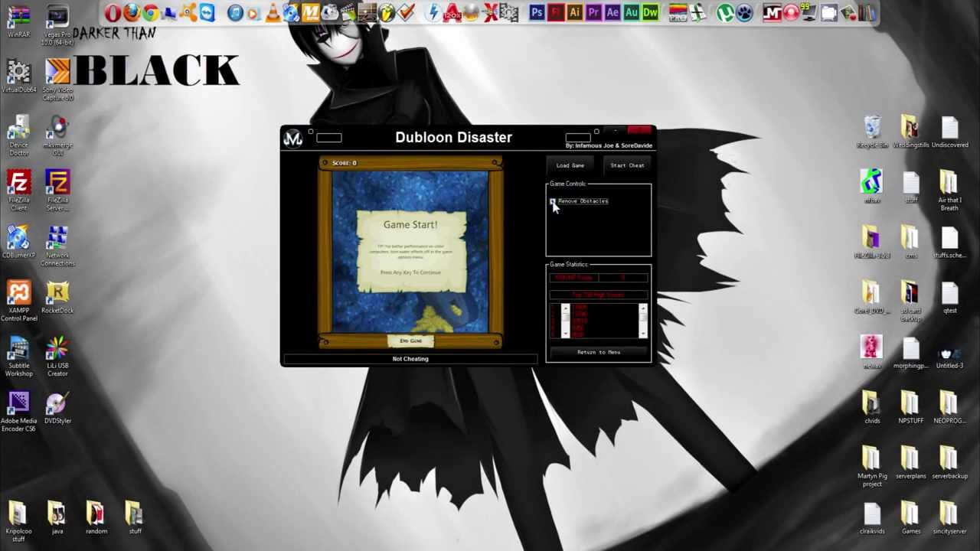The image size is (980, 551).
Task: Click the right scrollbar in Game Statistics list
Action: tap(642, 321)
